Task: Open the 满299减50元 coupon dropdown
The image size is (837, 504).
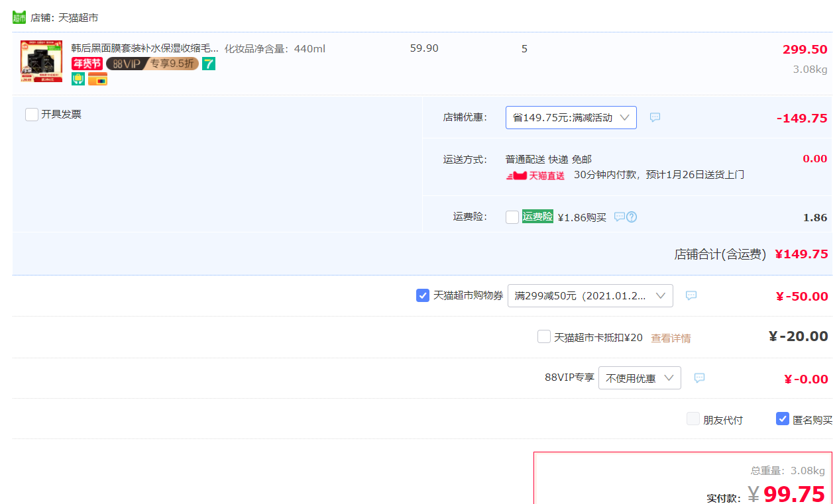Action: point(590,295)
